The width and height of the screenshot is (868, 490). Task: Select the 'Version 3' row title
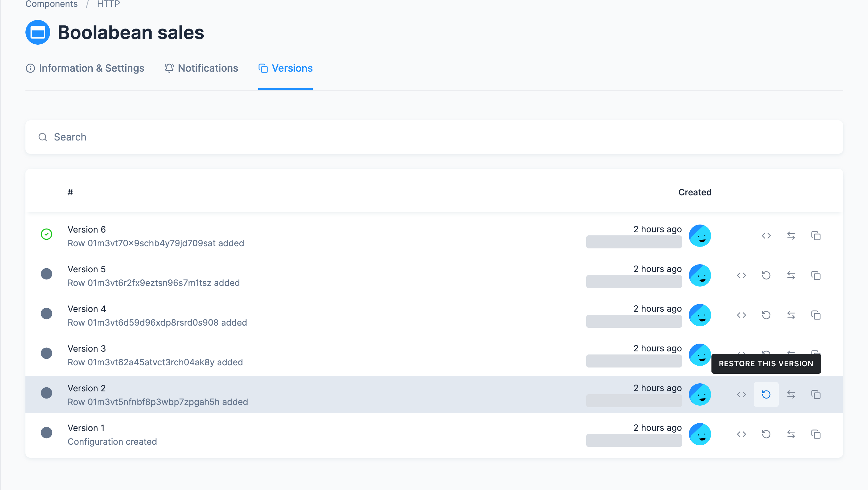pyautogui.click(x=86, y=349)
